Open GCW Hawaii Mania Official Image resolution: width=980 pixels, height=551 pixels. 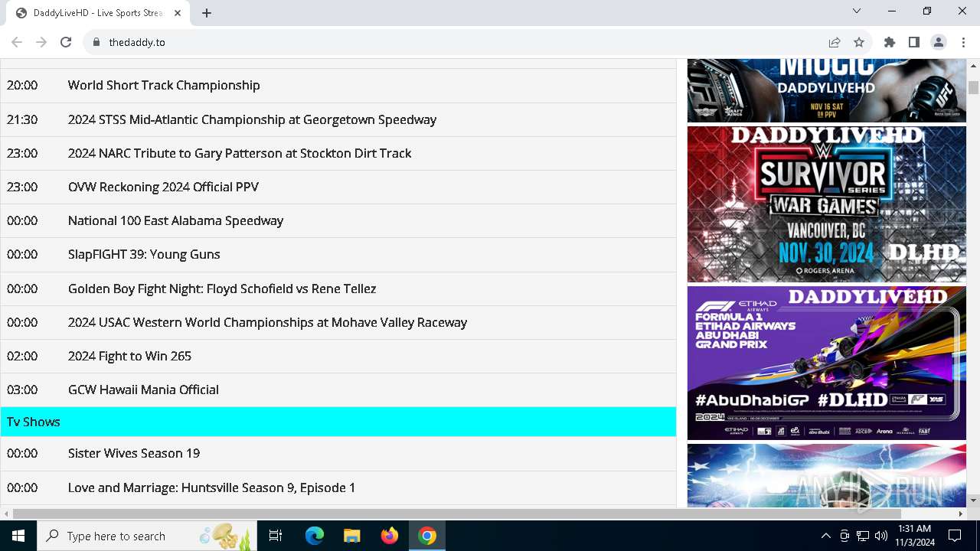[143, 390]
